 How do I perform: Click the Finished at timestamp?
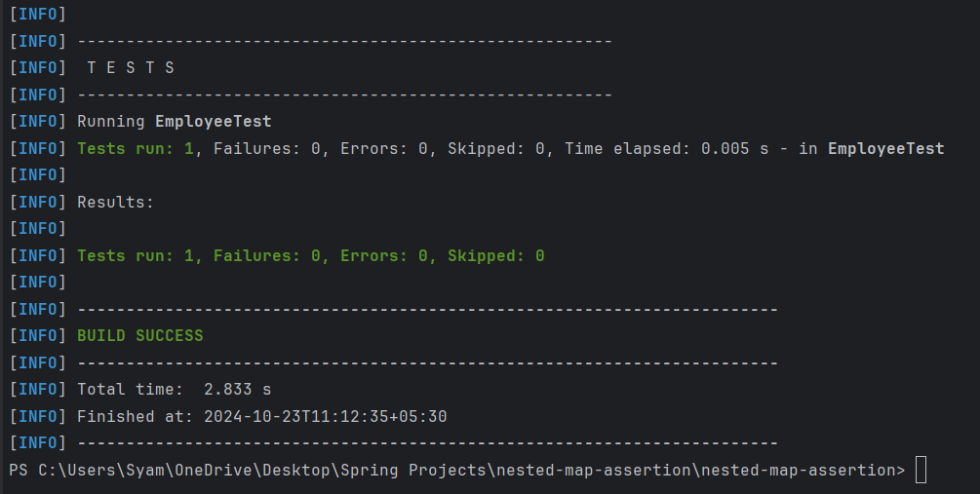coord(326,416)
